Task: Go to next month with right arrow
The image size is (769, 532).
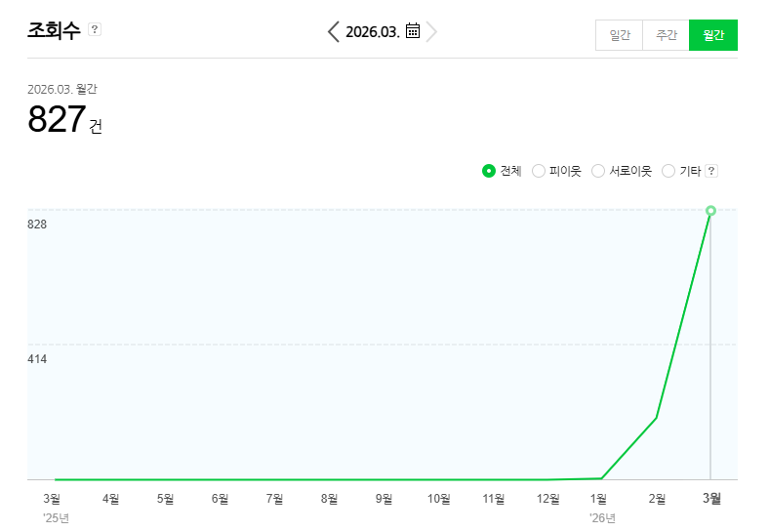Action: [x=431, y=31]
